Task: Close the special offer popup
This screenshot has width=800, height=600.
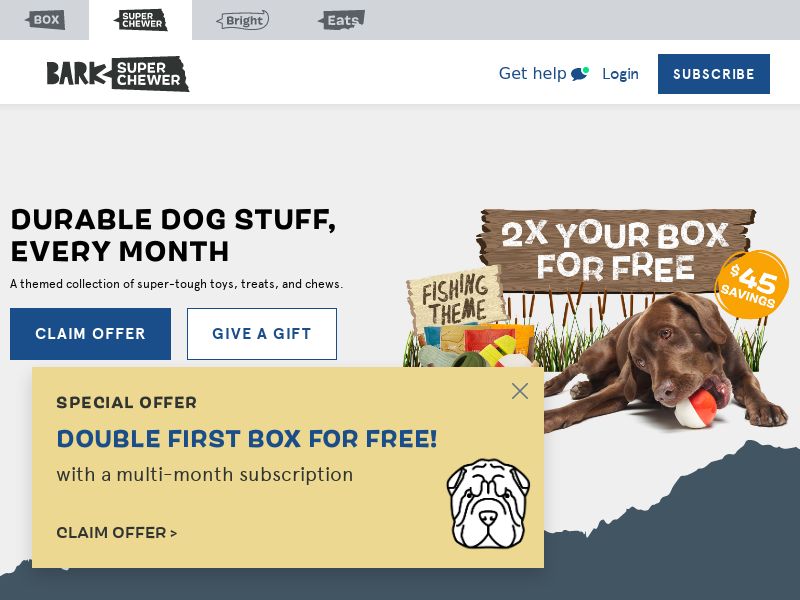Action: 519,391
